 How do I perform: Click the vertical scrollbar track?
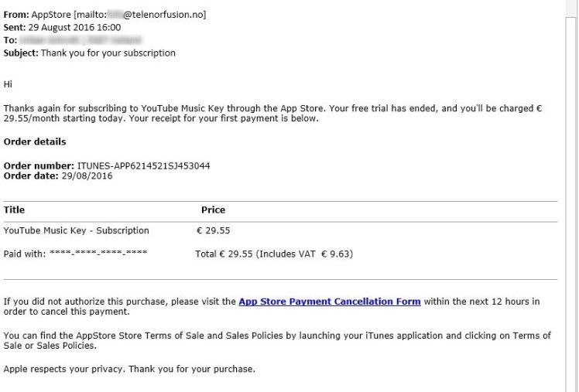pos(571,203)
